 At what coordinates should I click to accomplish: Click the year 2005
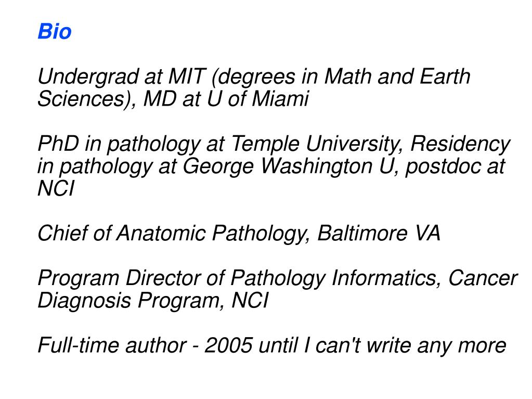click(x=228, y=345)
